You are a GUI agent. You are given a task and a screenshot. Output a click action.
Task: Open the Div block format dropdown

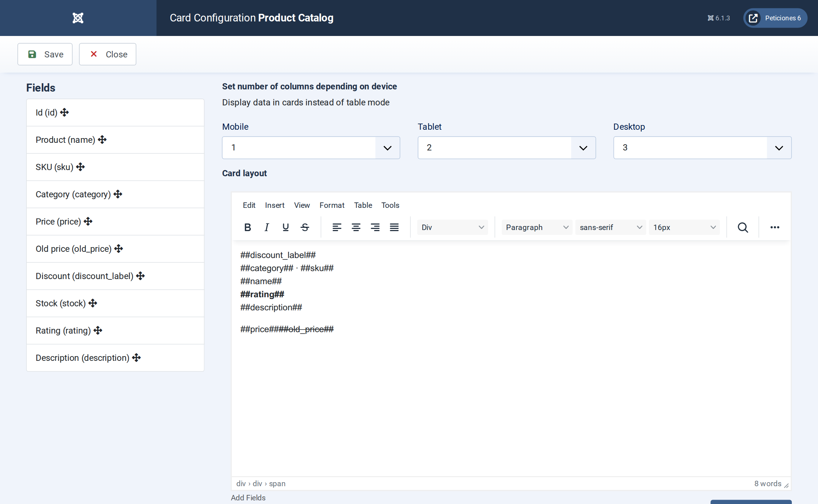point(453,227)
